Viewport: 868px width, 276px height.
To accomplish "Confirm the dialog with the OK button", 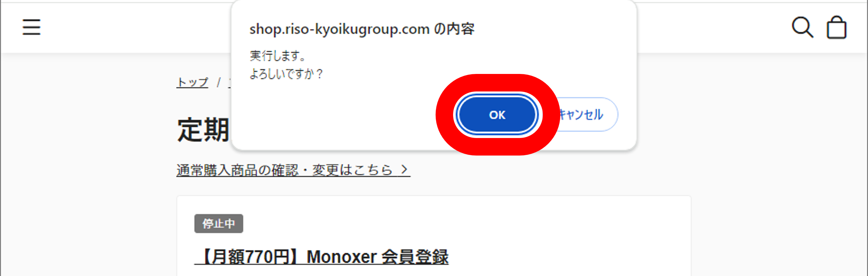I will point(497,115).
